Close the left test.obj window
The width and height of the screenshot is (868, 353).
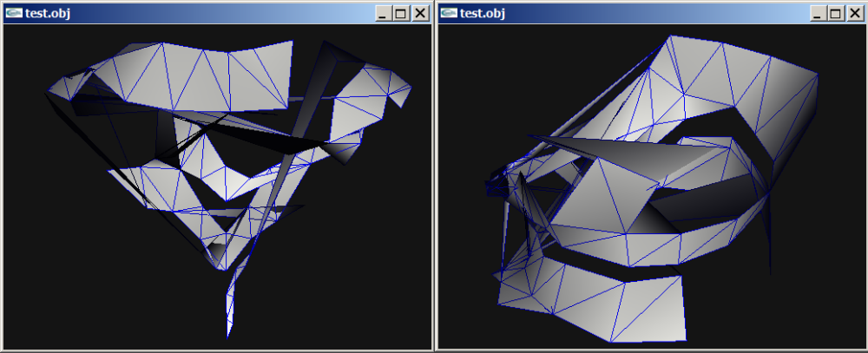click(421, 14)
